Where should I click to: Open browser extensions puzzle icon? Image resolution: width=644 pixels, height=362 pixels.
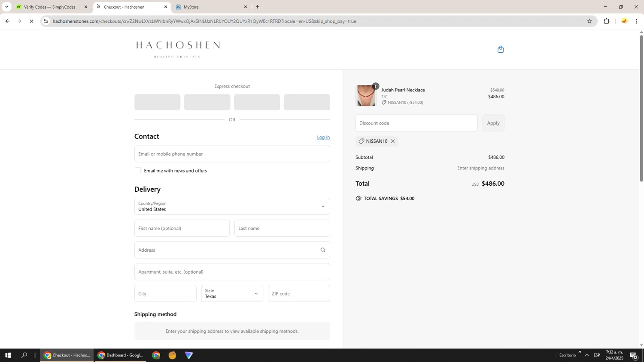pos(607,21)
